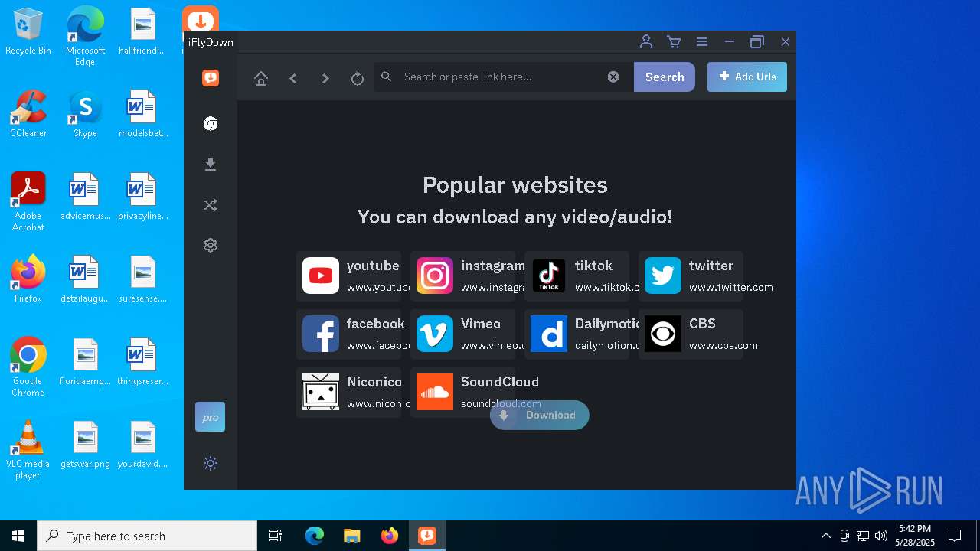The height and width of the screenshot is (551, 980).
Task: Open Recycle Bin on desktop
Action: [x=28, y=32]
